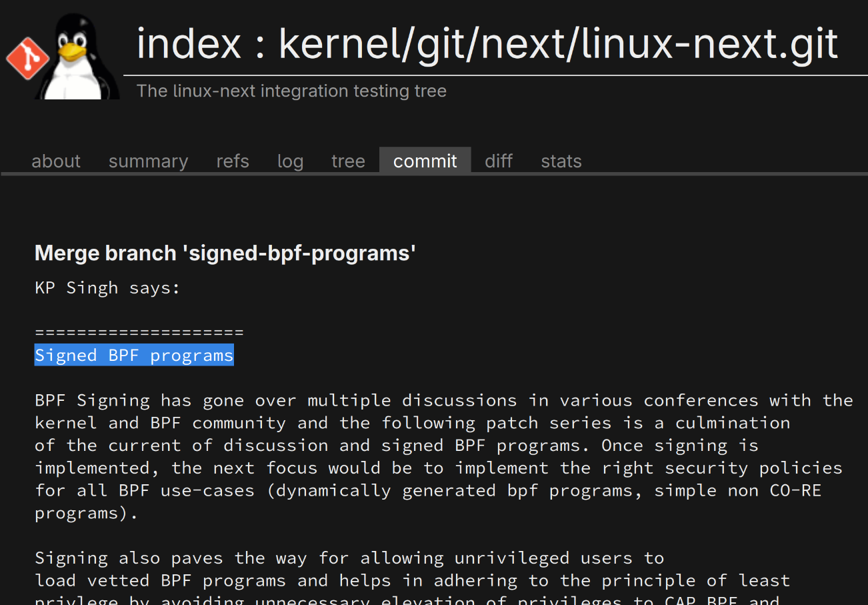
Task: Click the line starting 'load vetted BPF programs'
Action: (412, 580)
